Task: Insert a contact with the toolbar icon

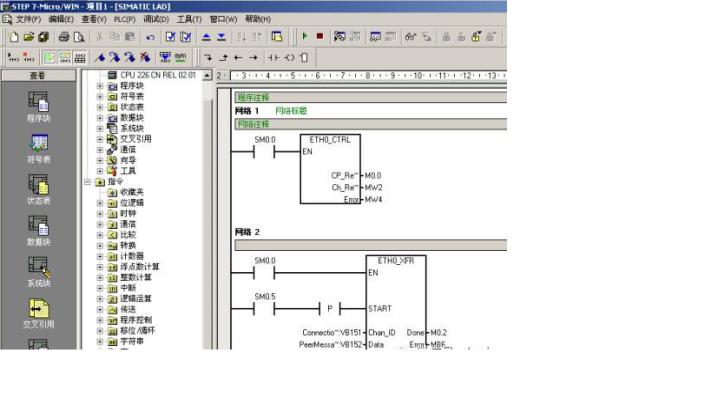Action: (273, 58)
